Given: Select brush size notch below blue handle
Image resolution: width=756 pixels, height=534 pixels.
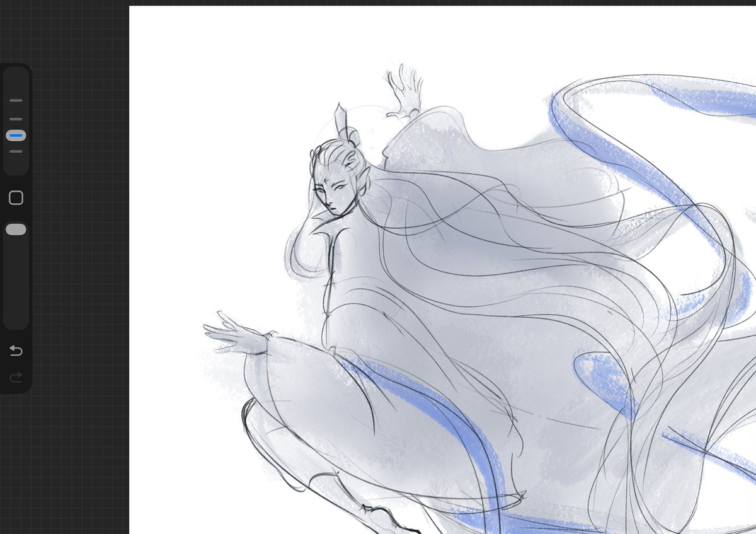Looking at the screenshot, I should tap(16, 151).
